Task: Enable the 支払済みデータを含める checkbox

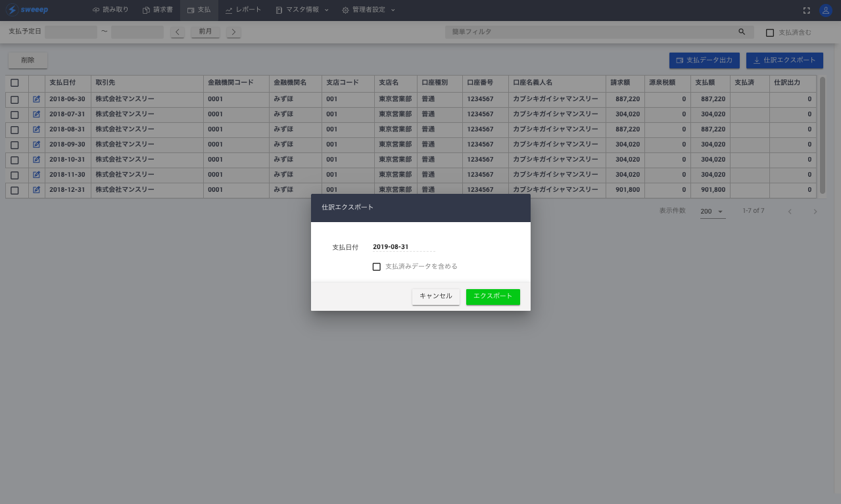Action: click(377, 267)
